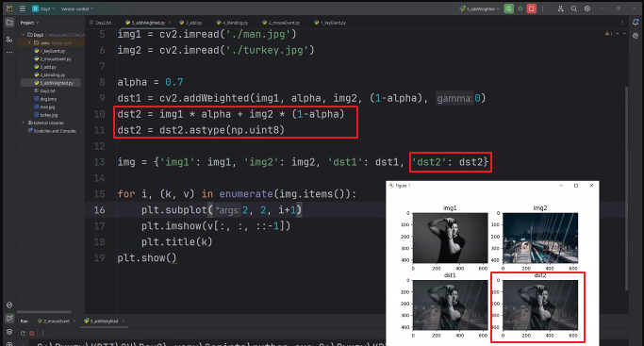
Task: Click the project panel horizontal scrollbar
Action: (44, 312)
